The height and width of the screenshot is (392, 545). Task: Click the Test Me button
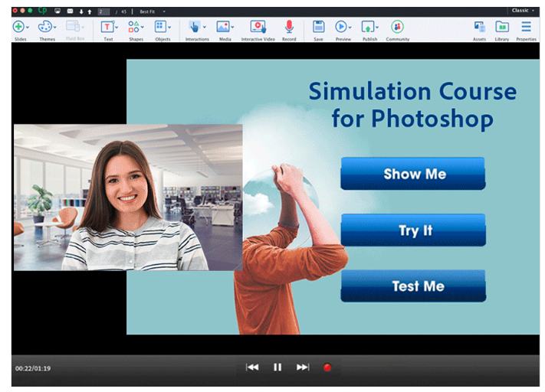point(413,286)
